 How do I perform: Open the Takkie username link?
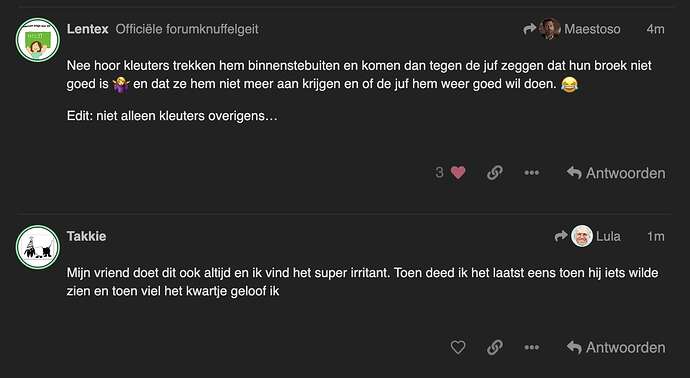pyautogui.click(x=87, y=236)
